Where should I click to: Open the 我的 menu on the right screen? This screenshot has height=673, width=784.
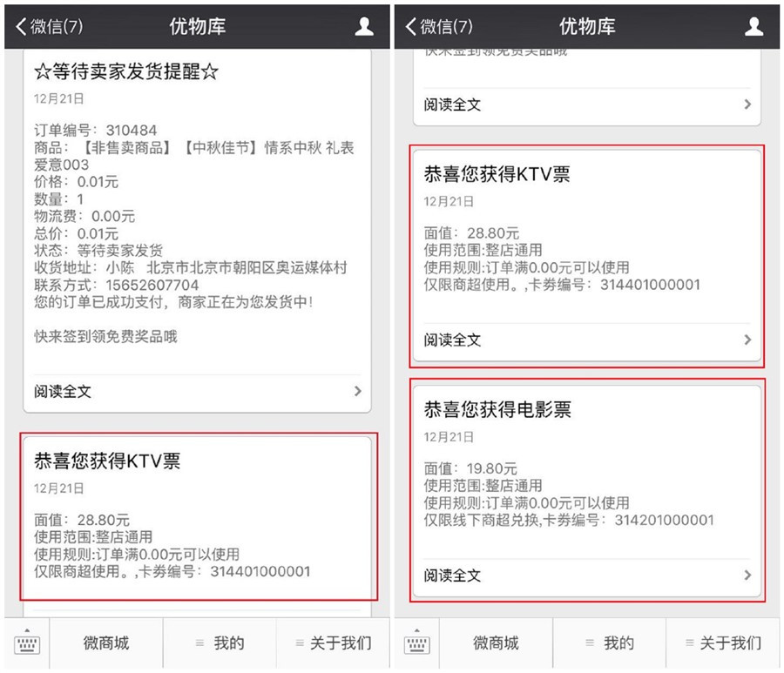pyautogui.click(x=609, y=643)
